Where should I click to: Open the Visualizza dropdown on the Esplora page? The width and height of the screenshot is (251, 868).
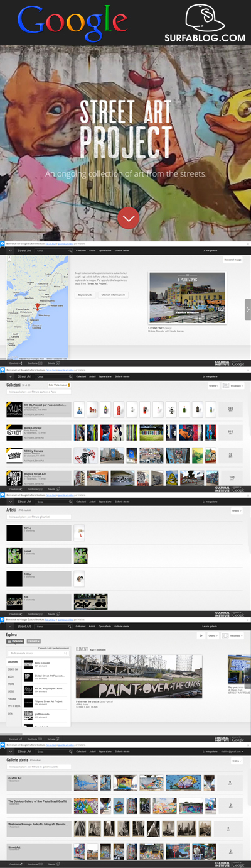click(x=233, y=635)
